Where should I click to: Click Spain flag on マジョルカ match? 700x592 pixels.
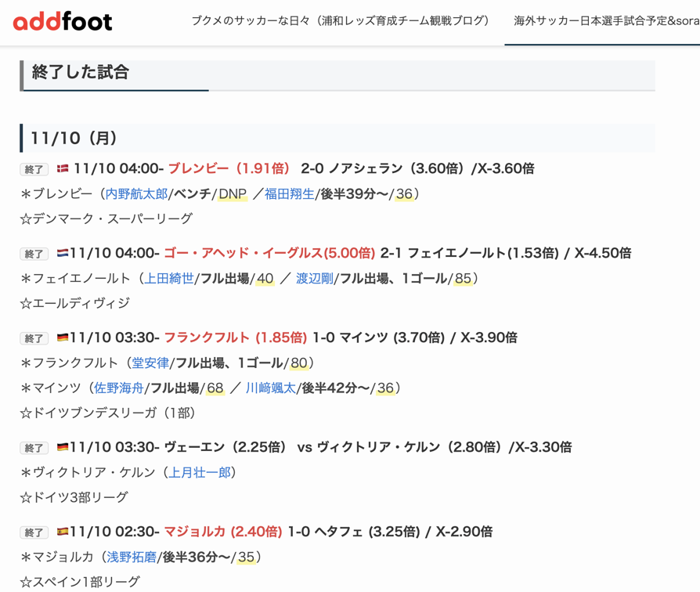coord(63,531)
